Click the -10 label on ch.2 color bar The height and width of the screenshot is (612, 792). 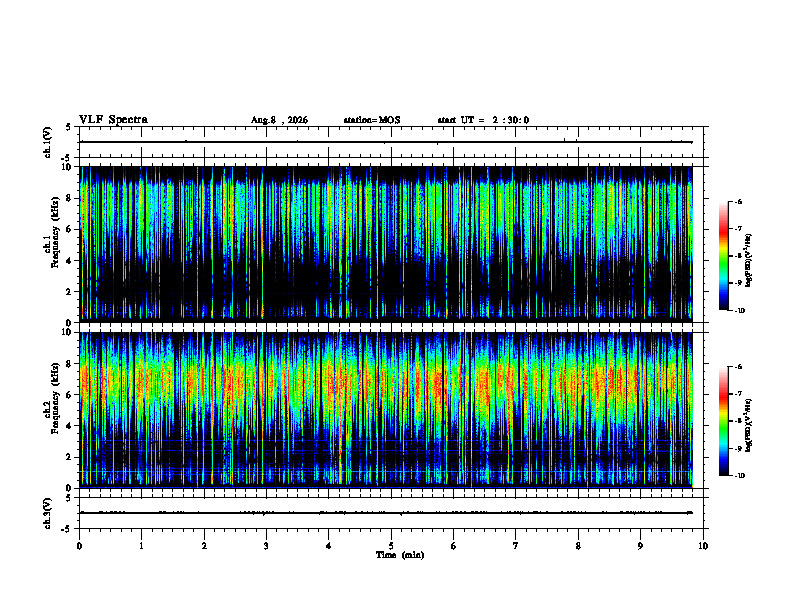[x=740, y=476]
